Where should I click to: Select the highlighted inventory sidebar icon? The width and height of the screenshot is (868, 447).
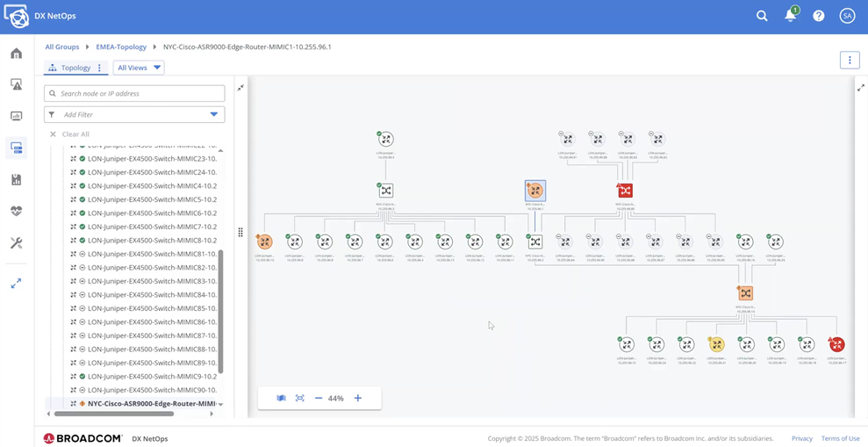pos(16,148)
